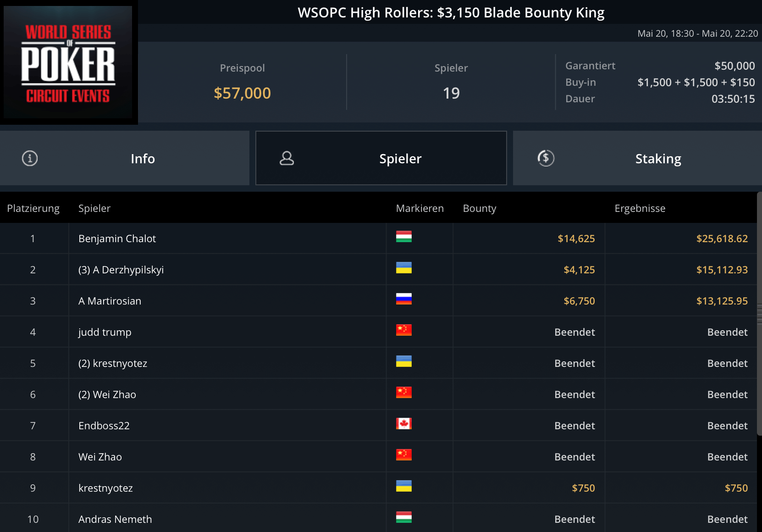Click the Markieren column header
Image resolution: width=762 pixels, height=532 pixels.
coord(420,208)
